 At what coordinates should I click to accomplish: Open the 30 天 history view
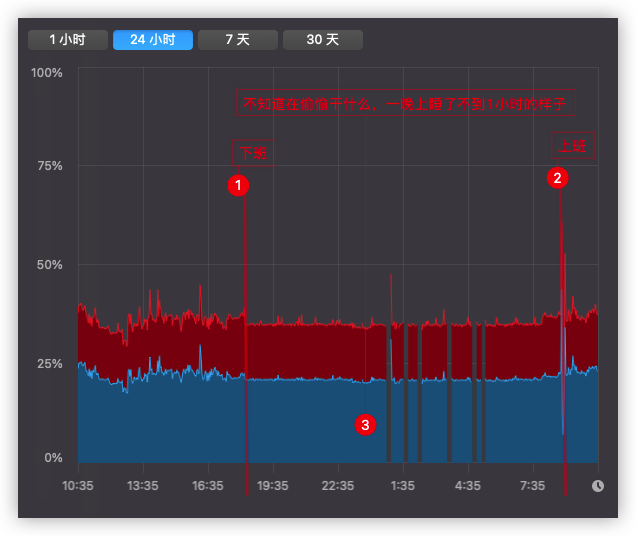(322, 40)
